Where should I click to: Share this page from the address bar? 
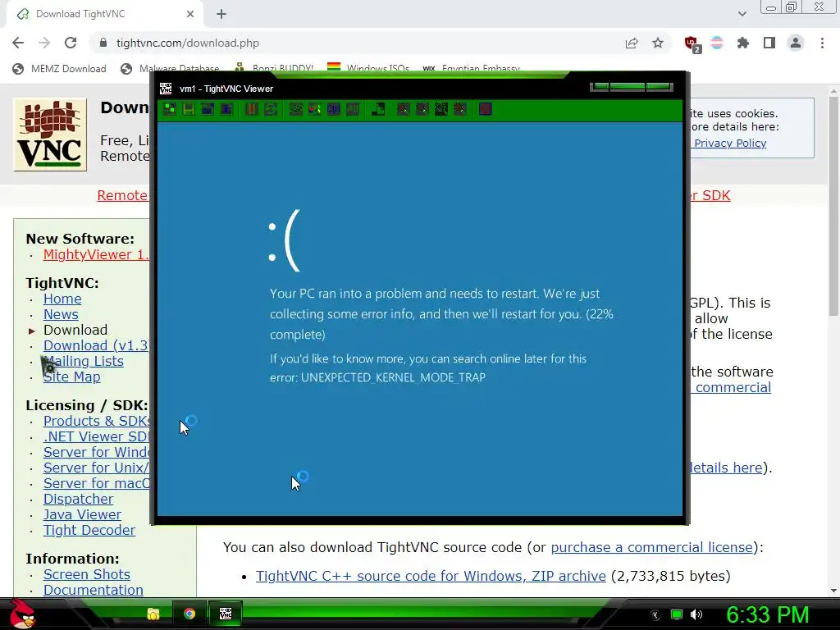pyautogui.click(x=632, y=43)
